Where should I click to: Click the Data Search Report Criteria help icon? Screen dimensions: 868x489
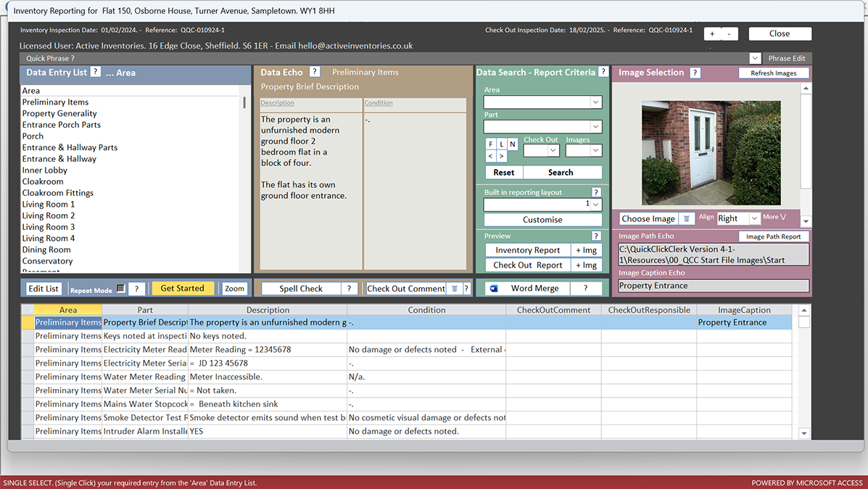coord(603,72)
